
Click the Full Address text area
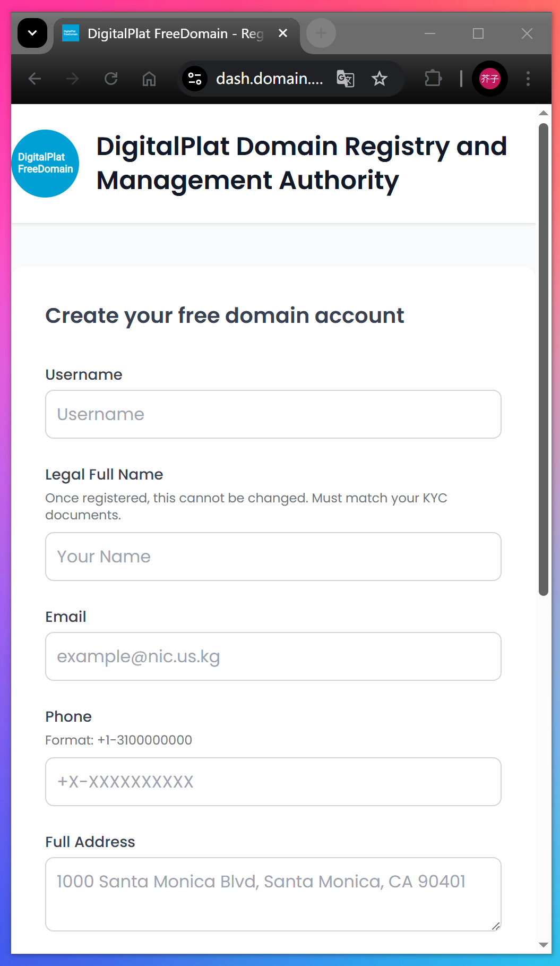(273, 894)
